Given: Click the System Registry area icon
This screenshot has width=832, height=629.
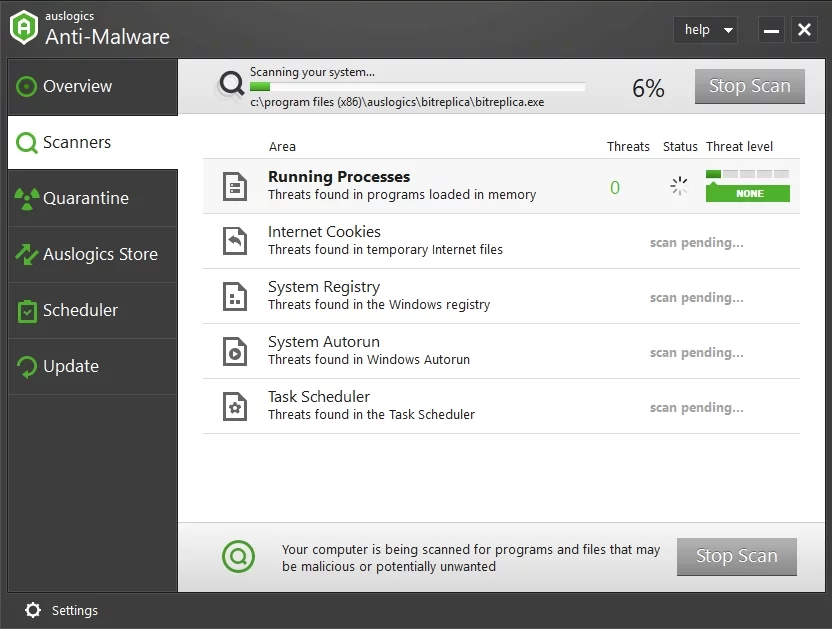Looking at the screenshot, I should (x=235, y=296).
